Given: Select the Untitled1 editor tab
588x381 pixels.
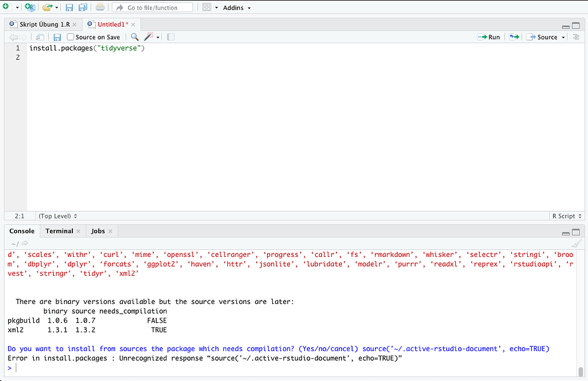Looking at the screenshot, I should pos(112,24).
